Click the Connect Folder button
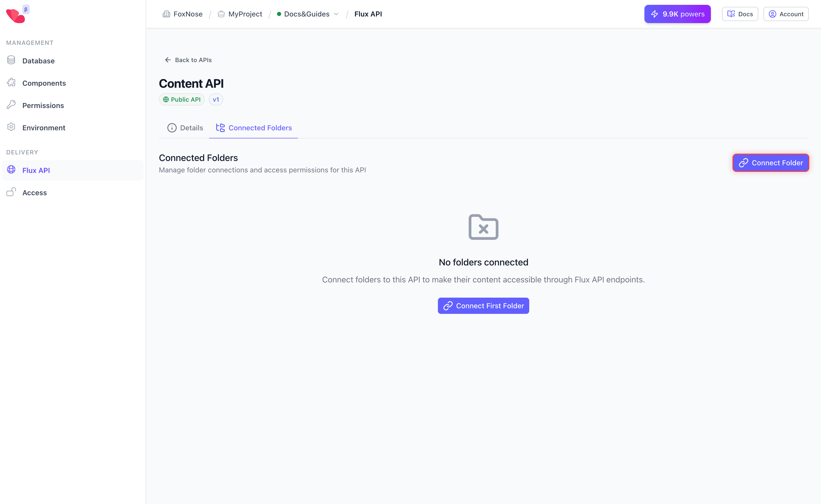The image size is (821, 504). (771, 163)
